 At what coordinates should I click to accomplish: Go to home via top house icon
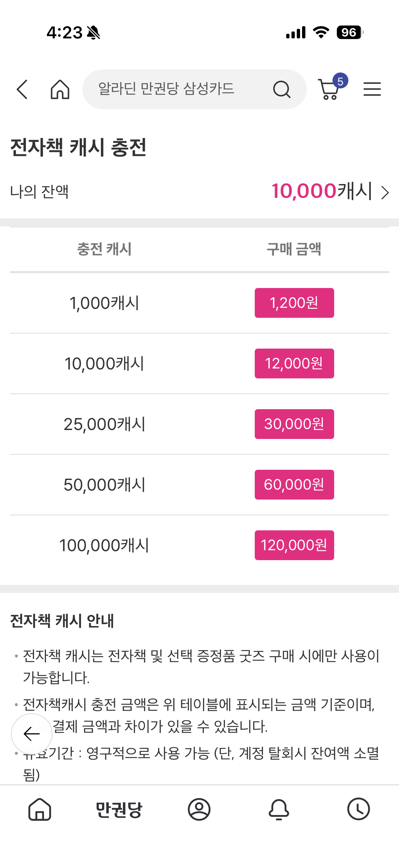tap(60, 89)
